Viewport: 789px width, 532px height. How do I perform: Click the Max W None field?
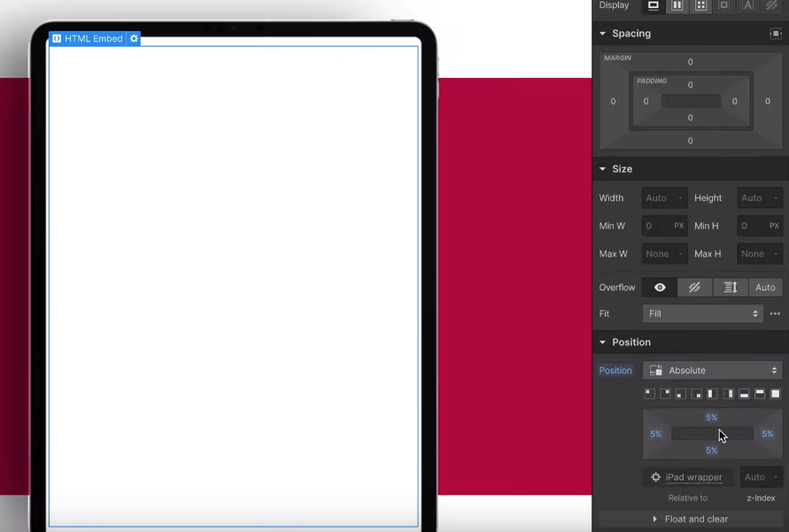[x=665, y=254]
